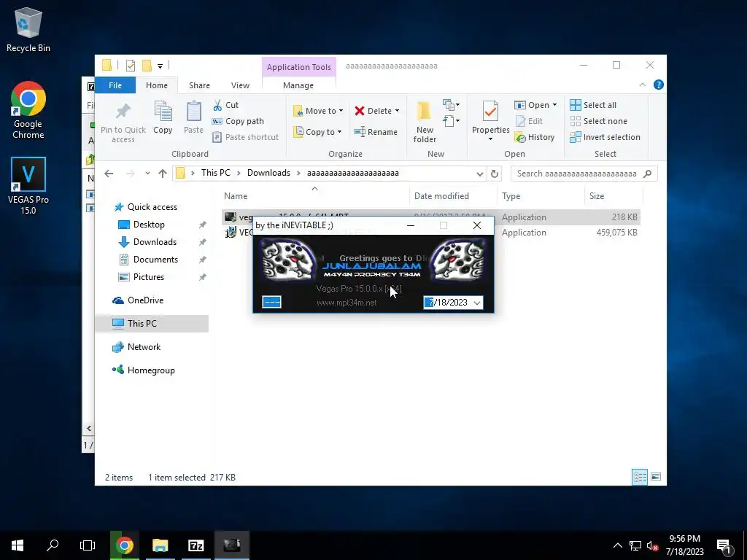Open Copy to dropdown
The image size is (747, 560).
coord(317,132)
